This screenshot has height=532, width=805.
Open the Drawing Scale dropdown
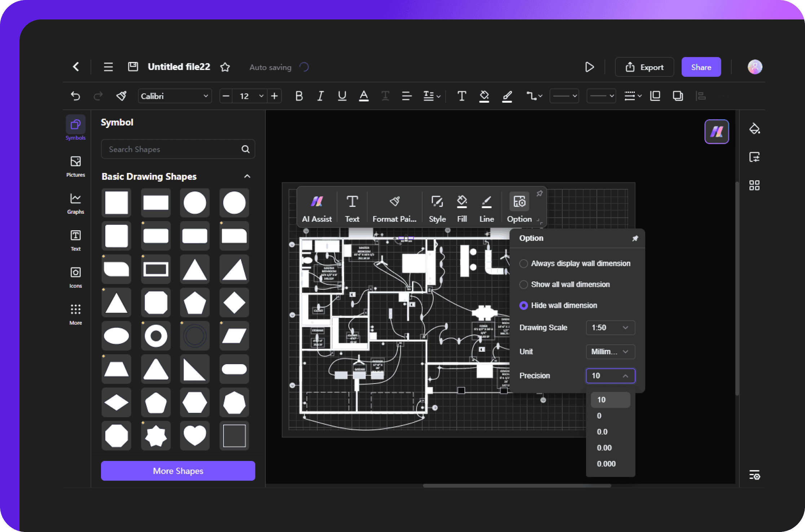(610, 328)
